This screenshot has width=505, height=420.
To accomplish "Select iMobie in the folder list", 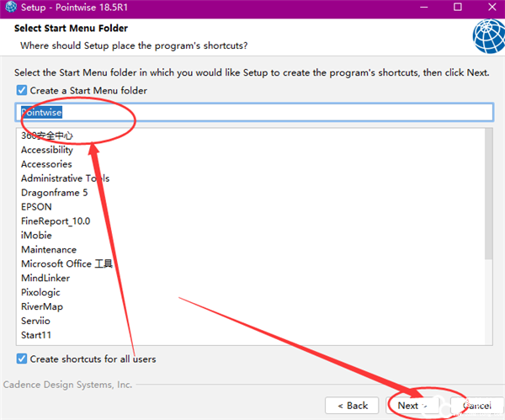I will (36, 235).
